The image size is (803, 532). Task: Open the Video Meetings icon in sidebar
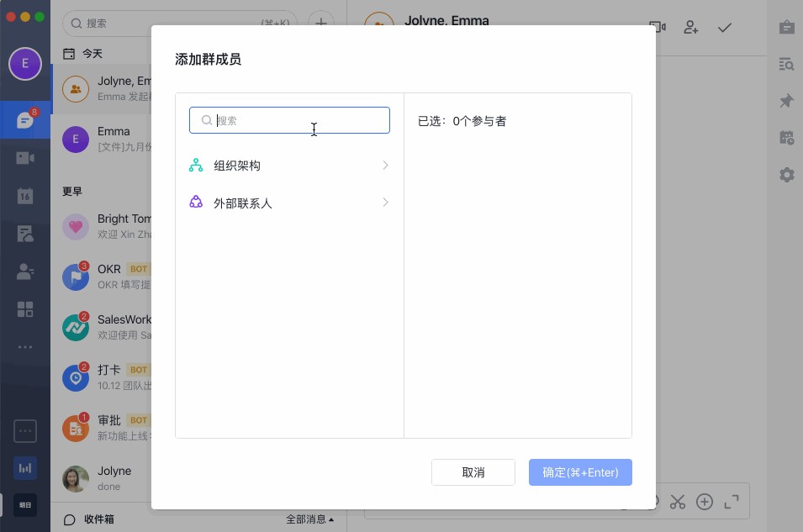click(25, 158)
